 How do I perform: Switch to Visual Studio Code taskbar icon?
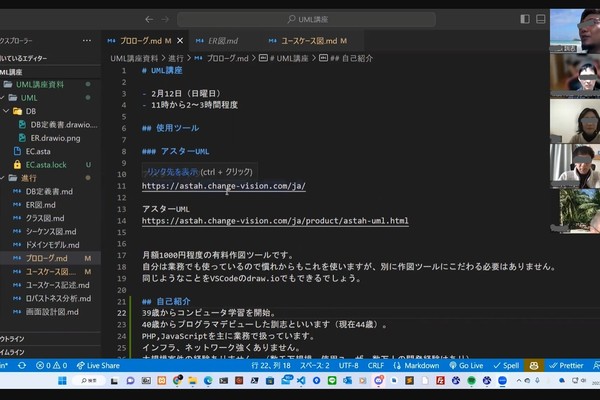click(x=301, y=380)
